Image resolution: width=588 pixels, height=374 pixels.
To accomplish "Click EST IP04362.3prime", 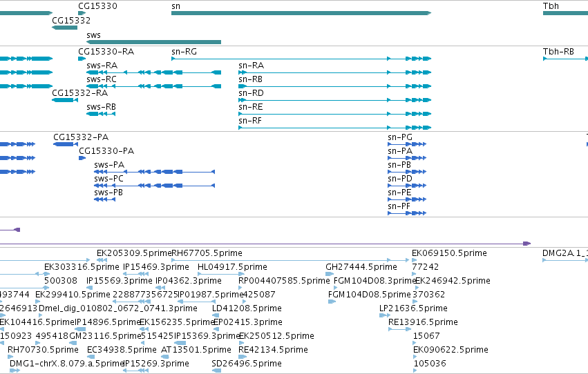I will pos(188,281).
